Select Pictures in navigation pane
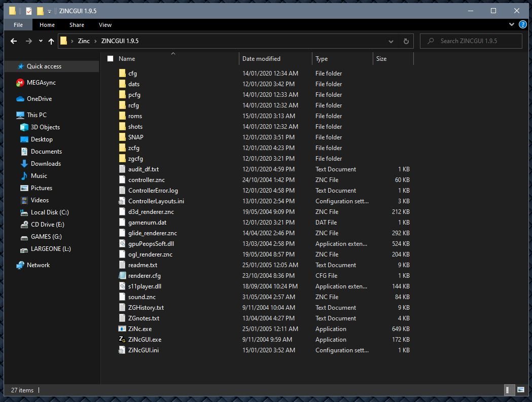Screen dimensions: 532x402 click(x=42, y=188)
